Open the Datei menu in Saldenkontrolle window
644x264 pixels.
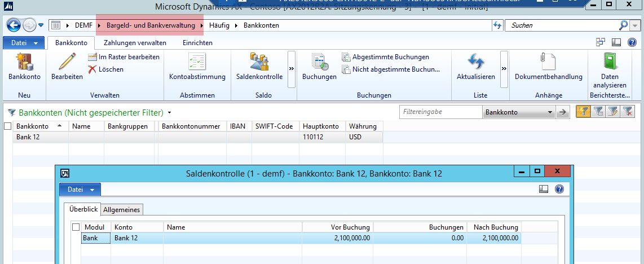click(x=80, y=190)
